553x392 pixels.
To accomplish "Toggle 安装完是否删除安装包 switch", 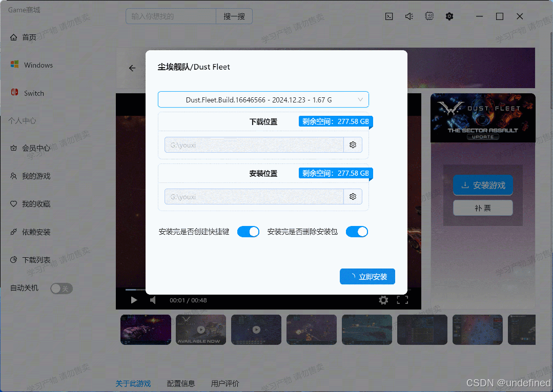I will coord(357,232).
